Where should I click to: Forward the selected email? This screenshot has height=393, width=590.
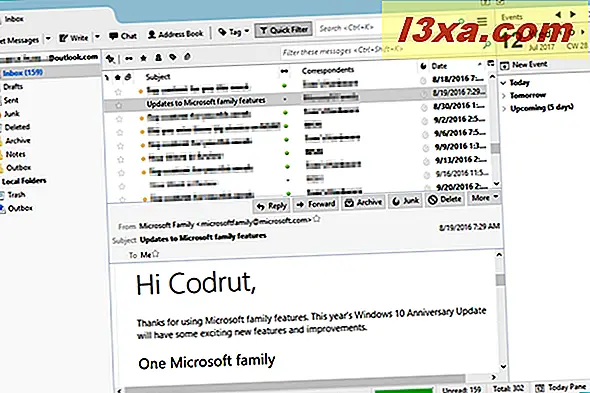point(316,204)
